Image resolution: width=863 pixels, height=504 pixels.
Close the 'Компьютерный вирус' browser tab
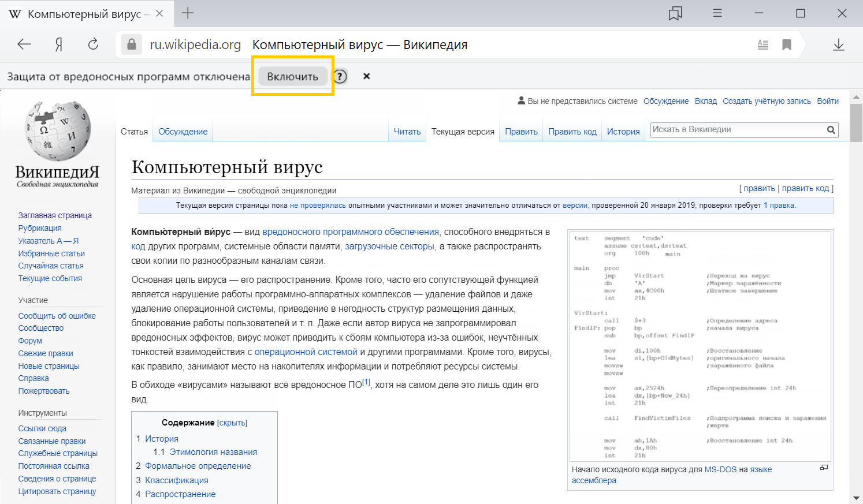[159, 13]
